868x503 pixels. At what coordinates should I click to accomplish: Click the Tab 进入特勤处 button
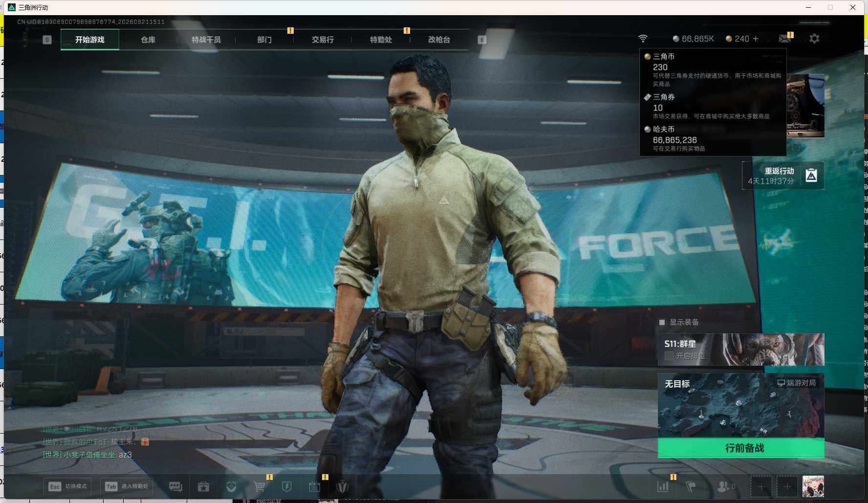coord(127,486)
